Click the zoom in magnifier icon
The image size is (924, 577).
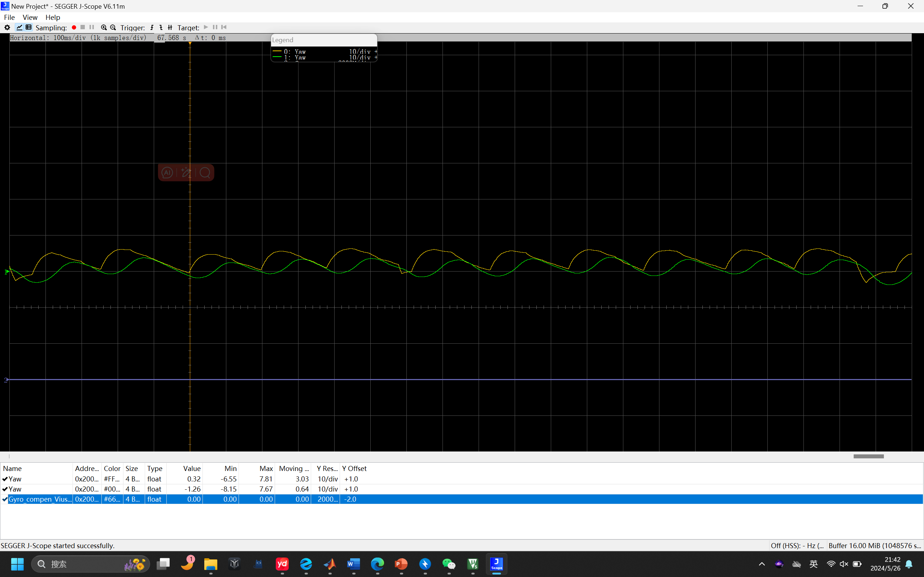coord(104,27)
